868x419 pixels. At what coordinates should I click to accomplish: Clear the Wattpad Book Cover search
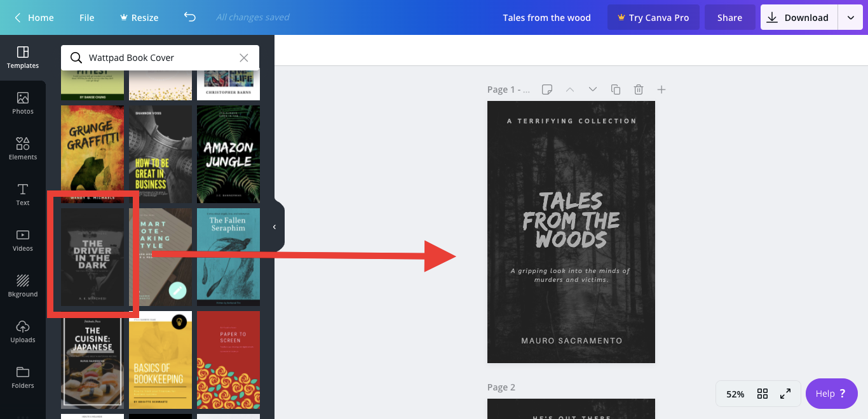click(243, 58)
